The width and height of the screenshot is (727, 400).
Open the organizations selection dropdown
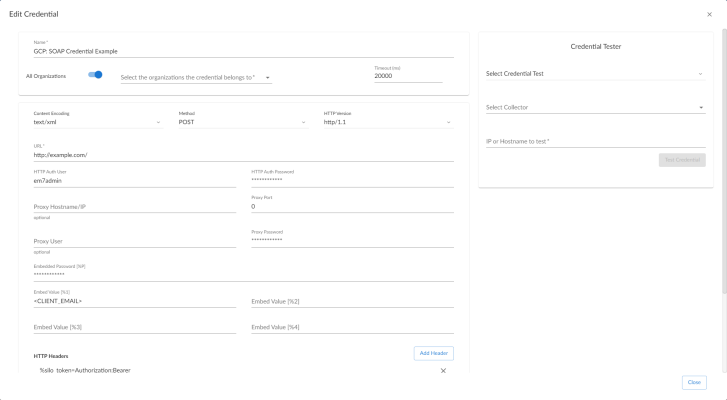[x=195, y=78]
